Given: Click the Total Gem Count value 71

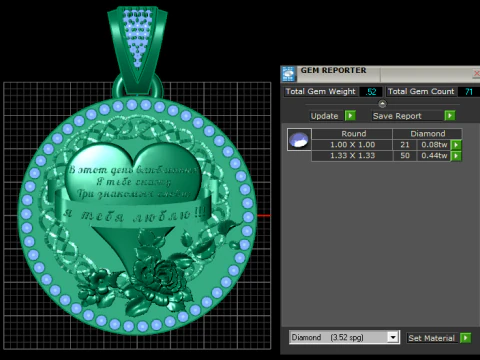Looking at the screenshot, I should [469, 92].
